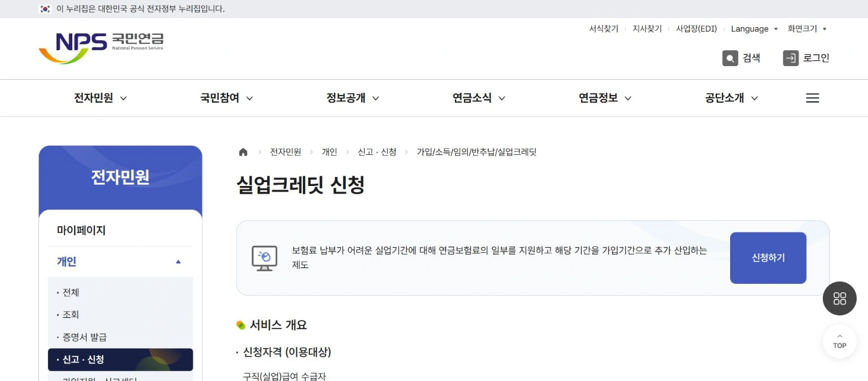
Task: Open the 사업장(EDI) link
Action: [696, 29]
